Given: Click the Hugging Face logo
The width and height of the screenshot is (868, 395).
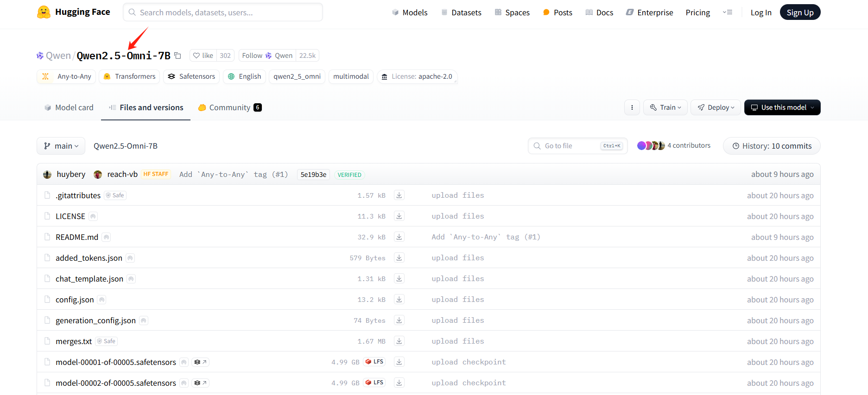Looking at the screenshot, I should pos(74,12).
